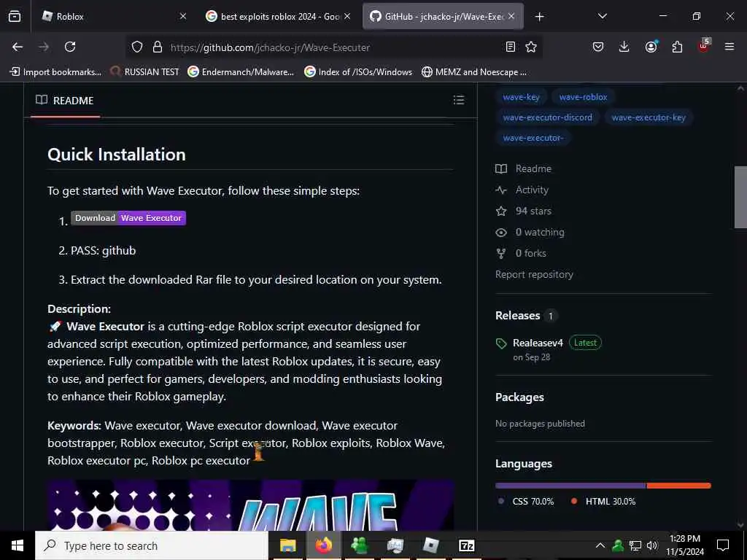The image size is (747, 560).
Task: Click the page vertical scrollbar thumb
Action: tap(740, 198)
